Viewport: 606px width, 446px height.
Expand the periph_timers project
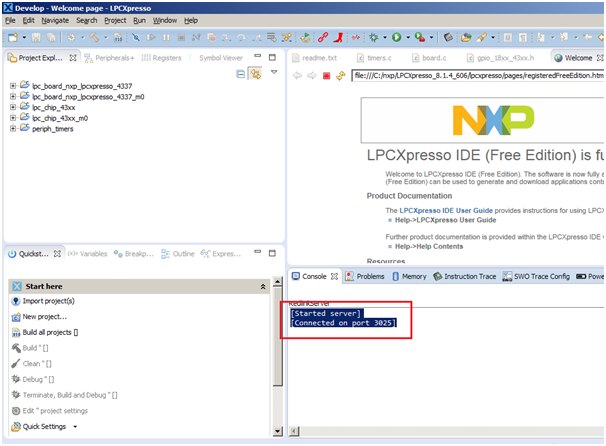13,129
